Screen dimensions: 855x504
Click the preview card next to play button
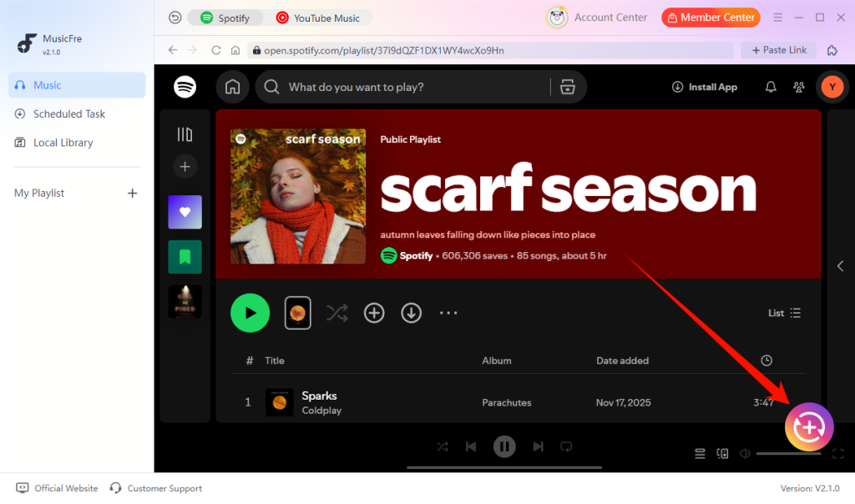298,313
